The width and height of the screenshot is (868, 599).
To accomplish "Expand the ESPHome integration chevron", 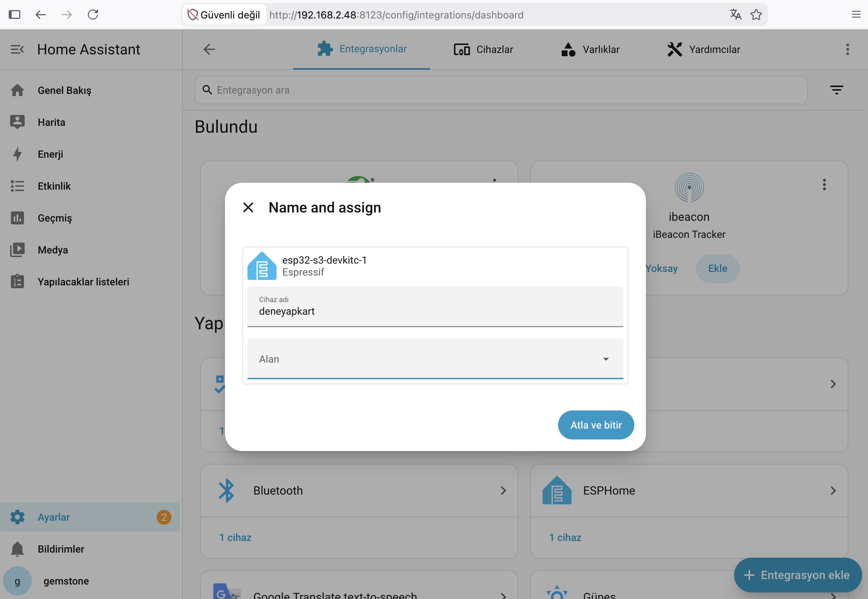I will point(833,491).
